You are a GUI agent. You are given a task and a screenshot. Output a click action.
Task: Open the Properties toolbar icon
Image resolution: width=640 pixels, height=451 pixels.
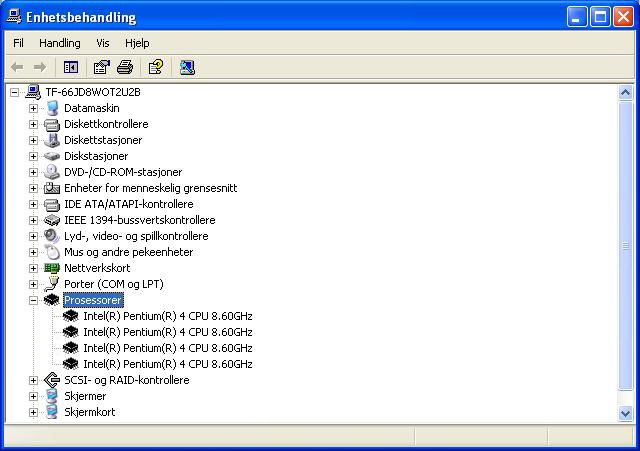(102, 67)
